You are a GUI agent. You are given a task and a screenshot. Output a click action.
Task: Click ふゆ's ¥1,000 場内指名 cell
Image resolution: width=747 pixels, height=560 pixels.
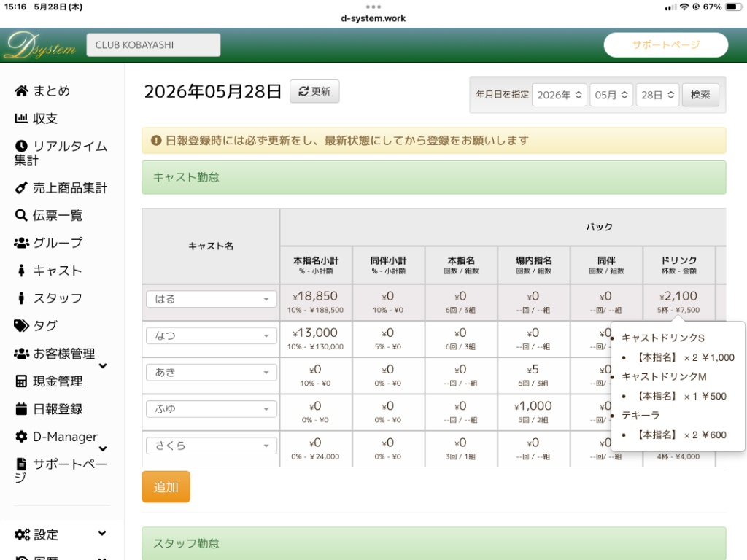point(533,413)
